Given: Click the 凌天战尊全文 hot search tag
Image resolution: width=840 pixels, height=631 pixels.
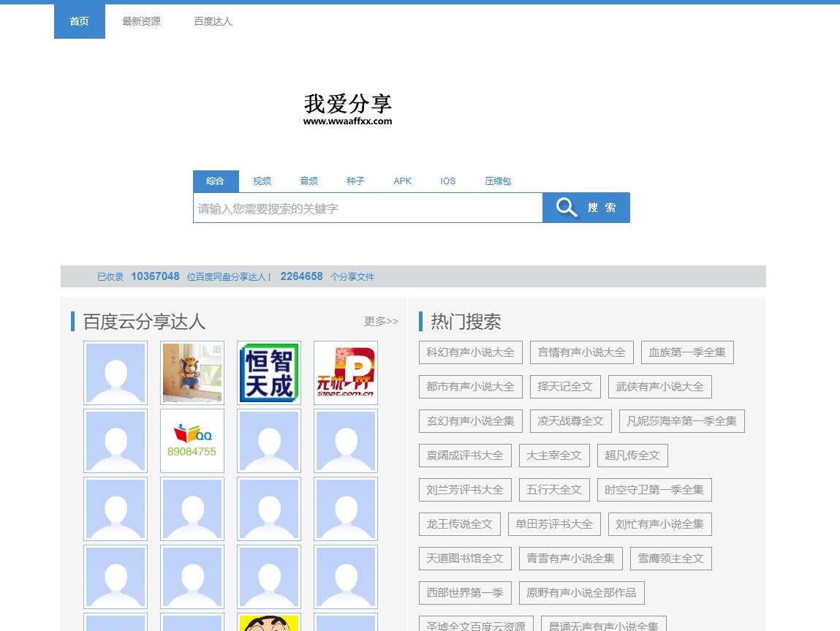Looking at the screenshot, I should [x=570, y=420].
